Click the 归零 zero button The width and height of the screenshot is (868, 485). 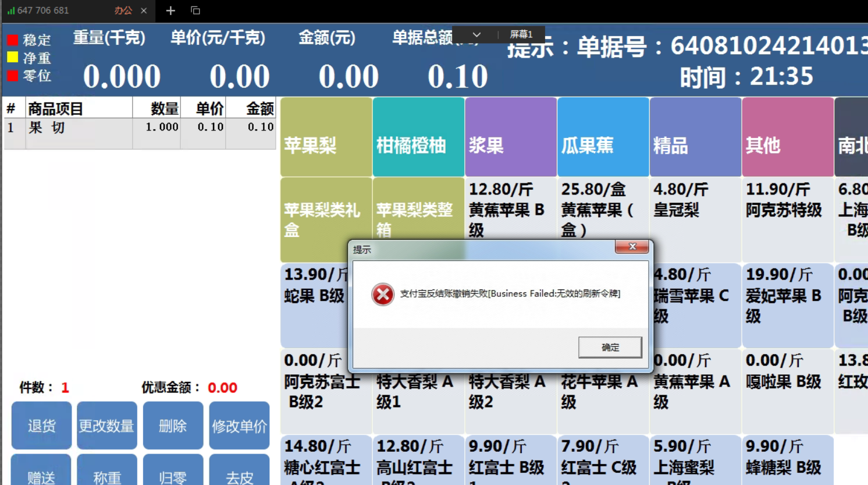(173, 470)
